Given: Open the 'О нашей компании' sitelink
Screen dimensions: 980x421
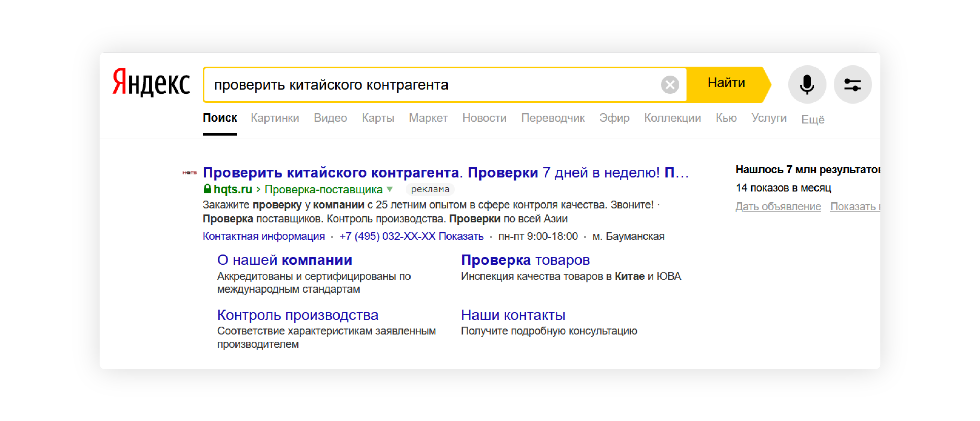Looking at the screenshot, I should [x=285, y=260].
